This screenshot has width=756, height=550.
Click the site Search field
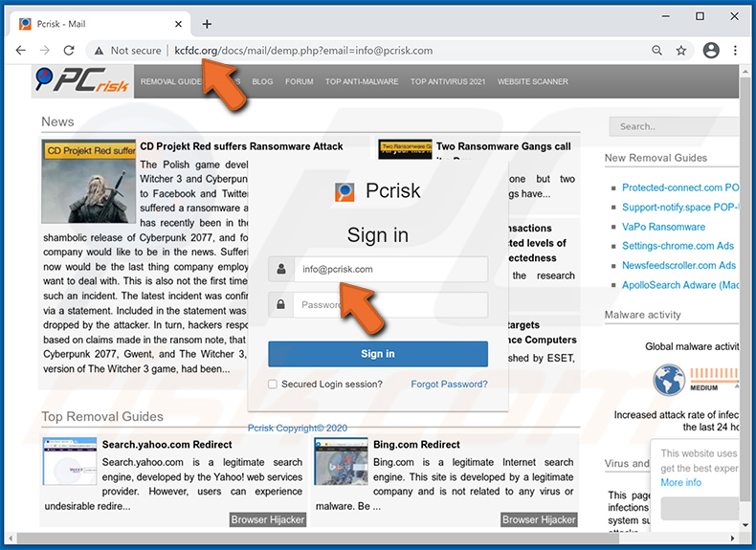674,126
